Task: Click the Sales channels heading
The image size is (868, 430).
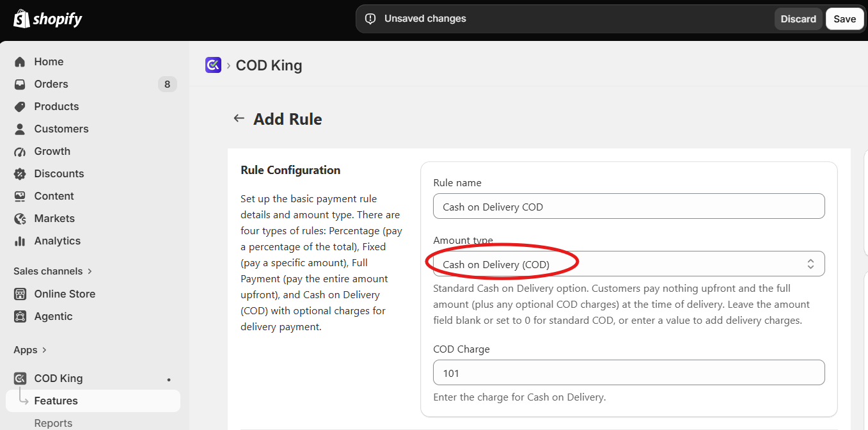Action: tap(48, 271)
